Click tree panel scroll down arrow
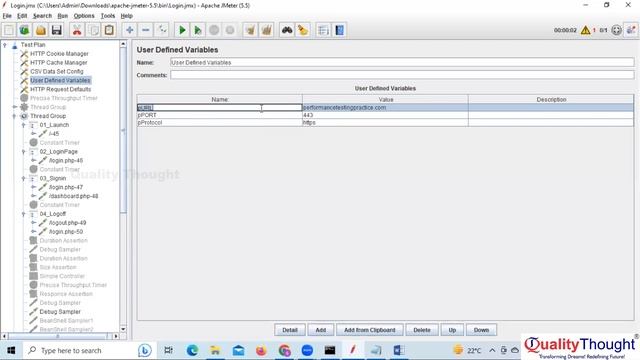Image resolution: width=640 pixels, height=360 pixels. (x=123, y=329)
